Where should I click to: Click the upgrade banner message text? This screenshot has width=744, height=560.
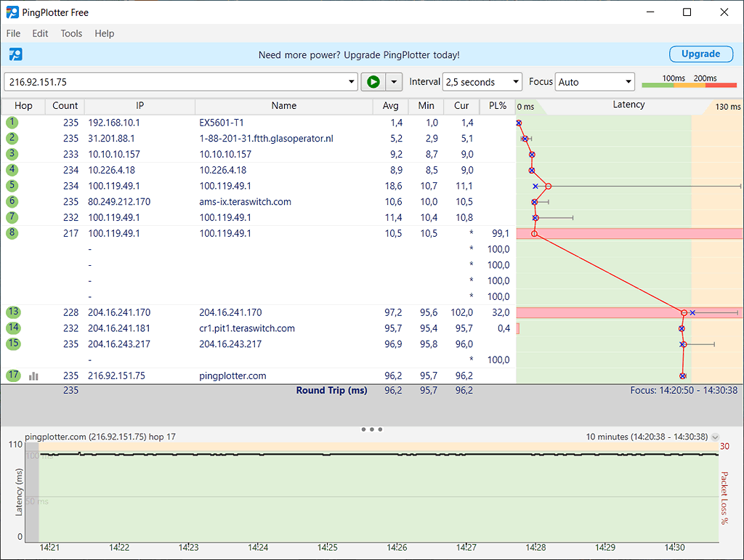pyautogui.click(x=359, y=55)
